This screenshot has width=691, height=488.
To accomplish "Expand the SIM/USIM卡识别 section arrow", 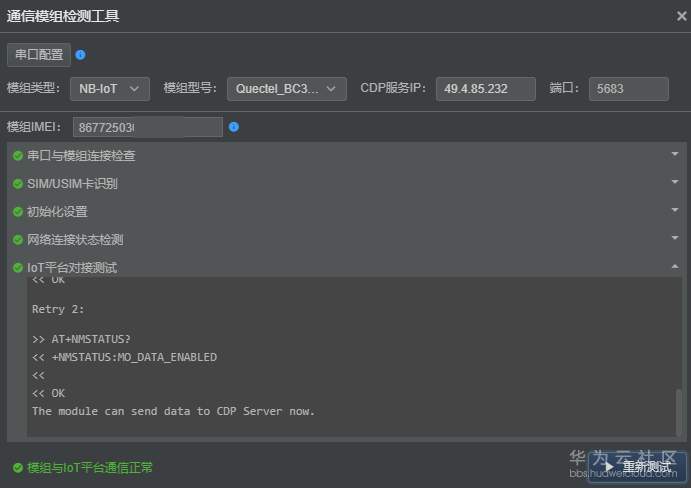I will pyautogui.click(x=675, y=182).
